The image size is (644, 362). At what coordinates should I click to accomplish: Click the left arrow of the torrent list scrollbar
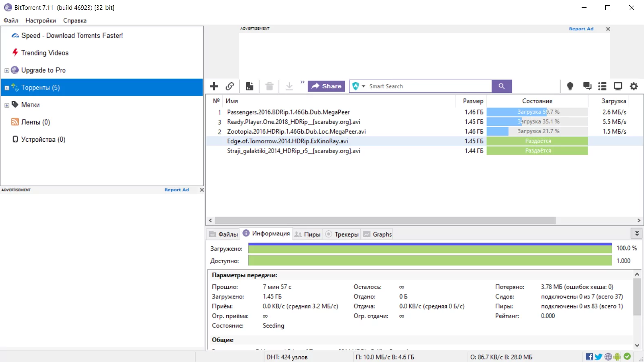pyautogui.click(x=210, y=220)
